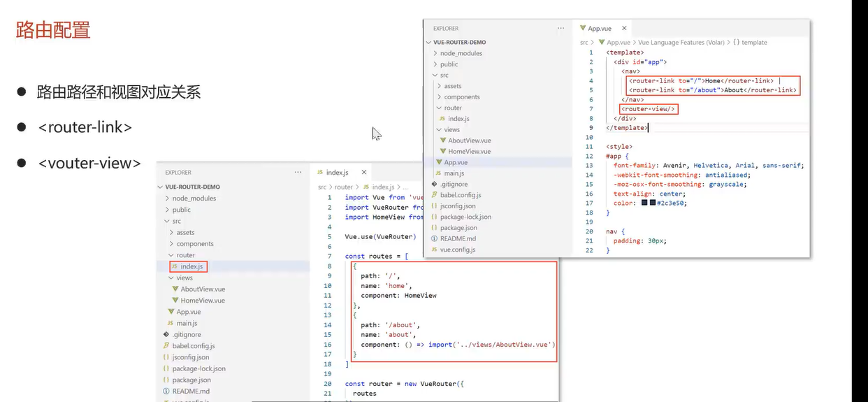Click 'src' breadcrumb in App.vue editor

[x=584, y=42]
